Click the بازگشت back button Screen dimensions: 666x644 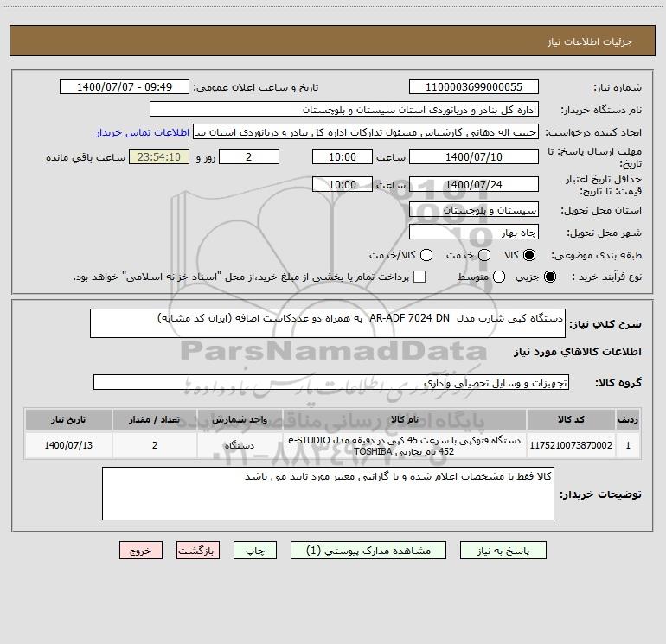point(198,551)
